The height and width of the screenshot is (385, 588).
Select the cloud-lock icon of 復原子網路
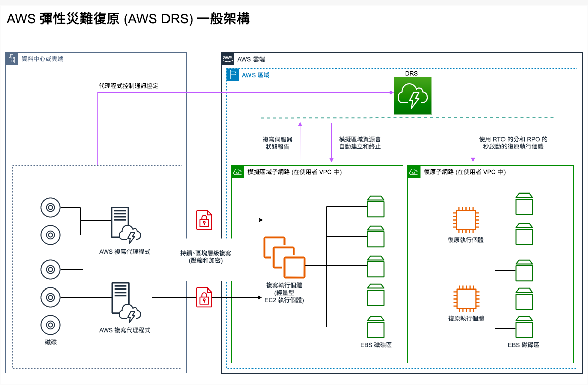click(x=413, y=172)
